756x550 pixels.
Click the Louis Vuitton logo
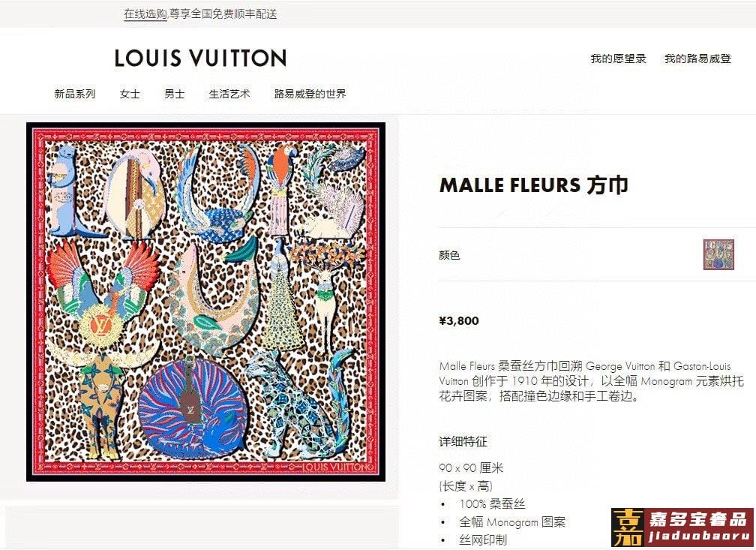[200, 59]
